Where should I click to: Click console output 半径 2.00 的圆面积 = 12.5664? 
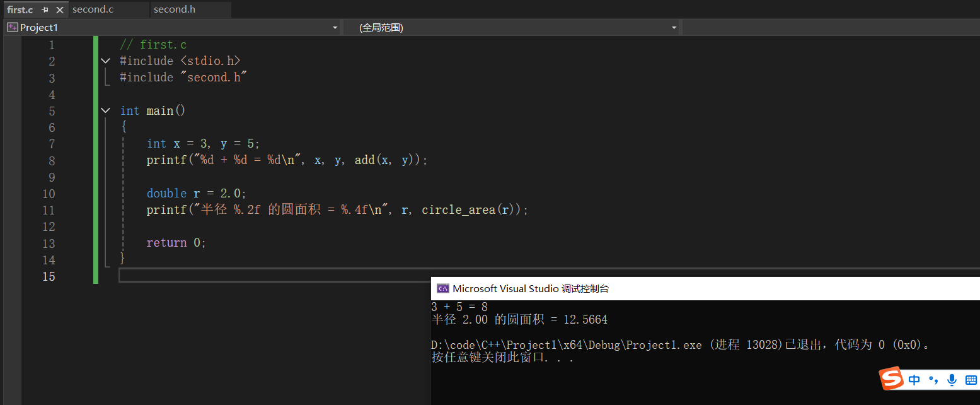click(519, 320)
